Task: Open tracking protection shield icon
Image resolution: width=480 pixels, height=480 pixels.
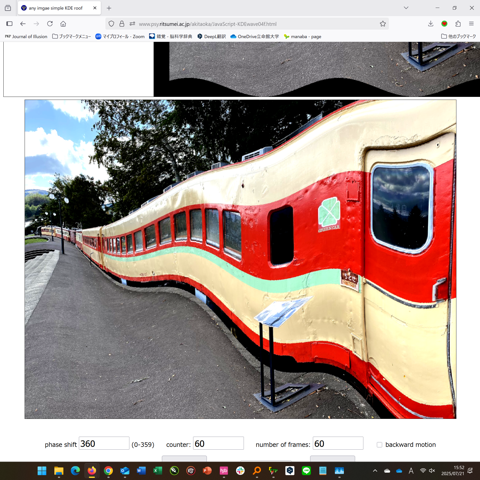Action: pyautogui.click(x=111, y=24)
